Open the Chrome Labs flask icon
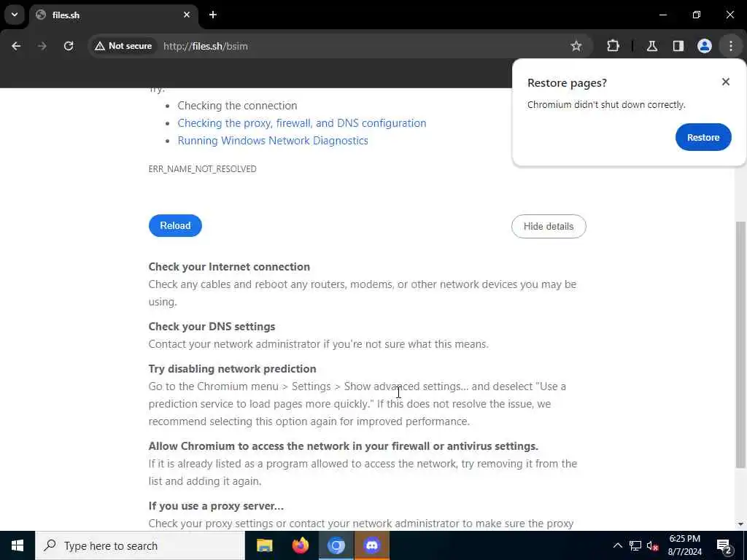Viewport: 747px width, 560px height. [652, 46]
